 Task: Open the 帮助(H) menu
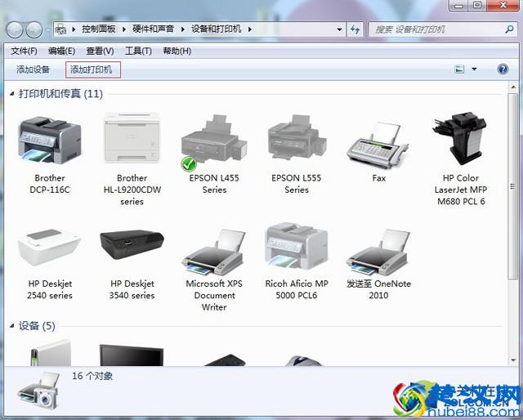pos(177,51)
